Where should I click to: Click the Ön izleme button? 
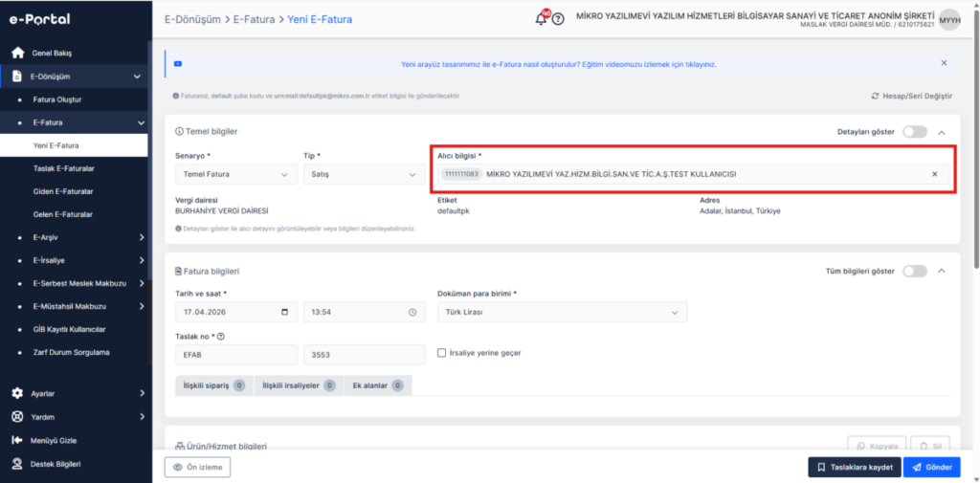(x=197, y=467)
